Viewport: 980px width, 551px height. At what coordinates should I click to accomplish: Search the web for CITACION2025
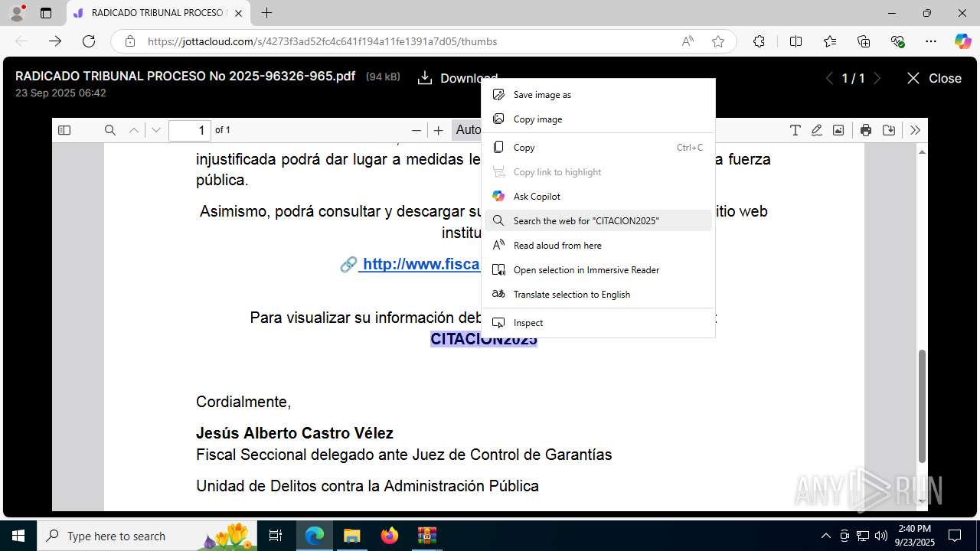pos(598,221)
